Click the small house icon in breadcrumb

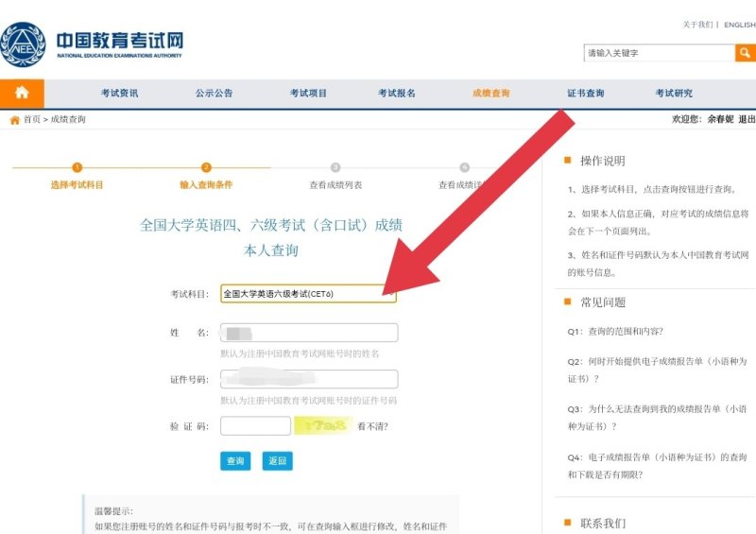15,120
